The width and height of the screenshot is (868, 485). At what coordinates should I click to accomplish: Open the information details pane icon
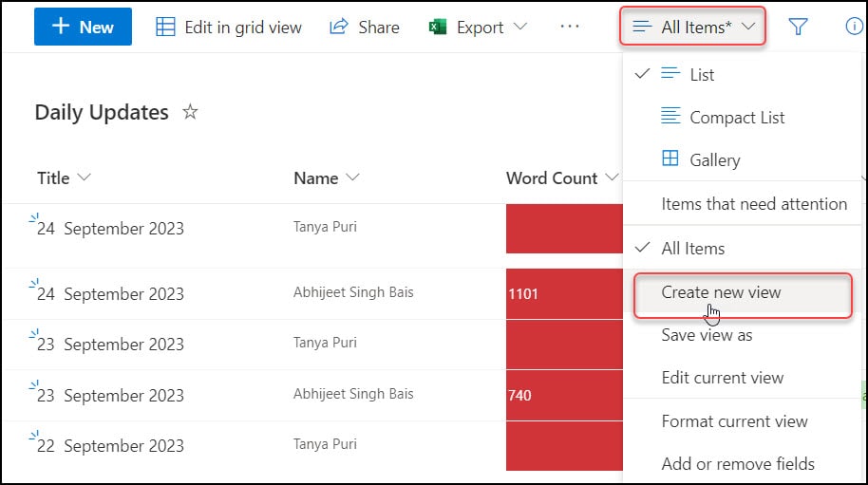click(x=854, y=26)
